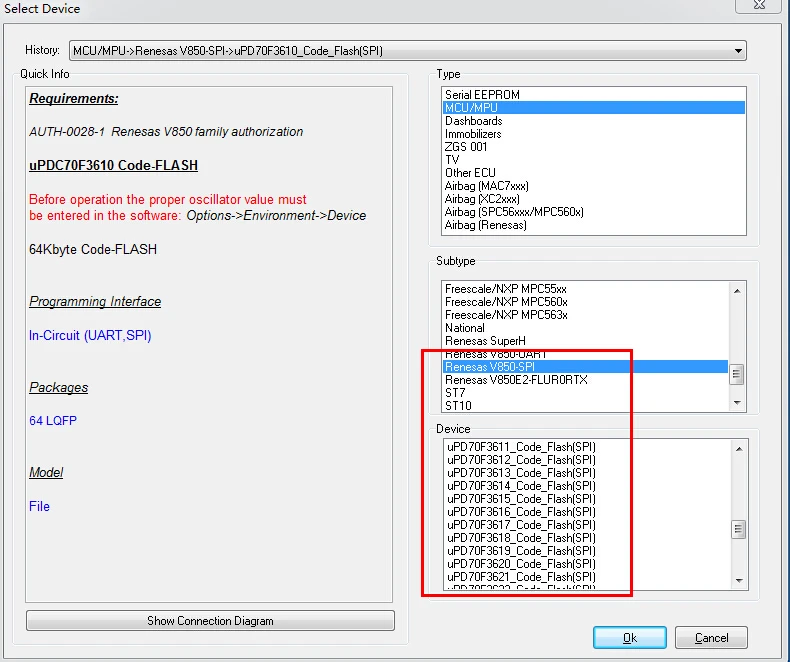Click Subtype list scroll up arrow

pyautogui.click(x=737, y=291)
